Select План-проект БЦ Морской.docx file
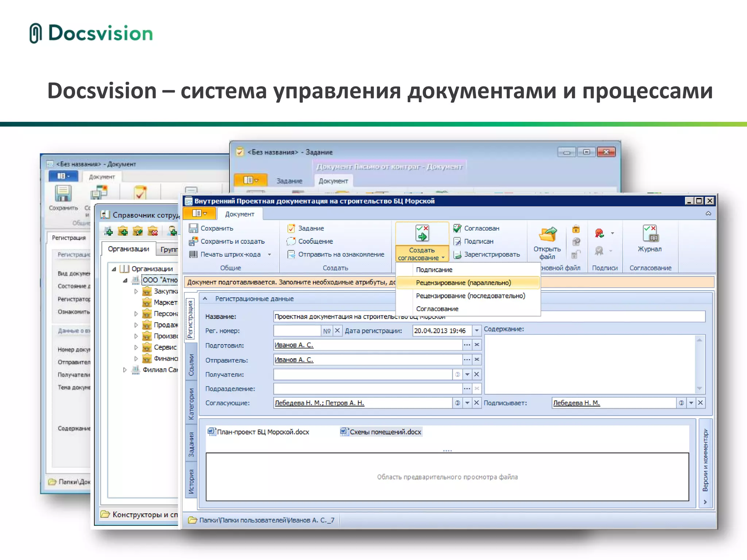This screenshot has height=560, width=747. 259,432
